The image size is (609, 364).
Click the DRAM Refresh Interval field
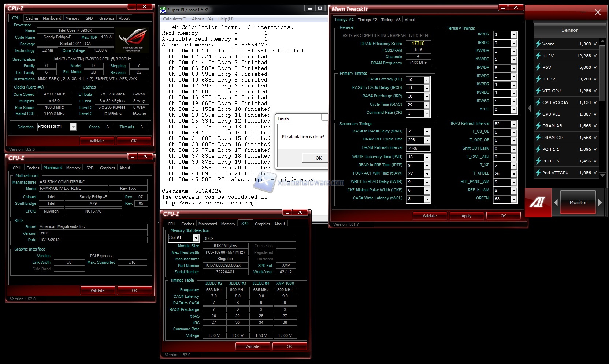418,149
